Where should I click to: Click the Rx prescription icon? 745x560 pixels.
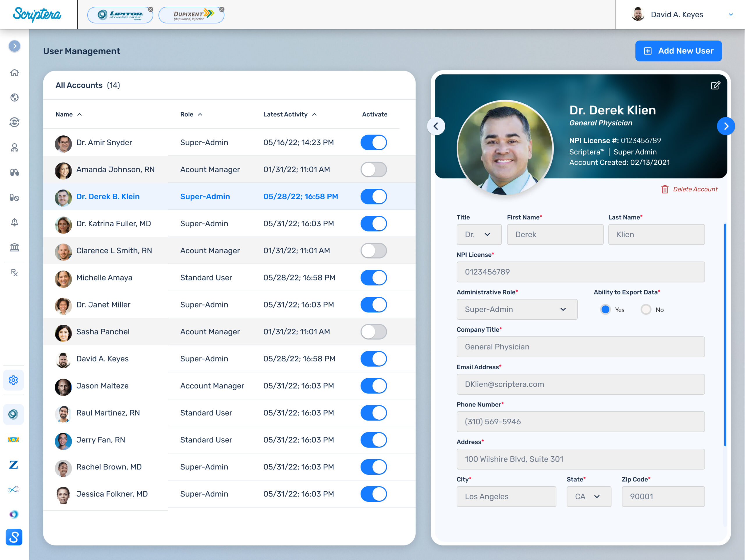point(14,273)
